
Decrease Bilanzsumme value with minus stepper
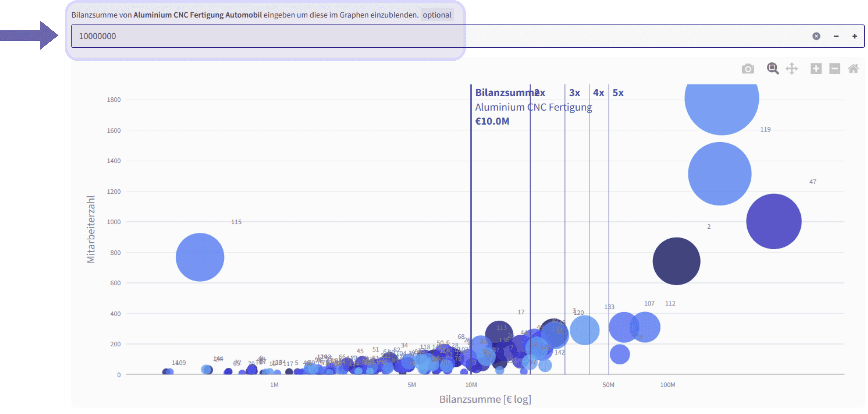click(836, 36)
